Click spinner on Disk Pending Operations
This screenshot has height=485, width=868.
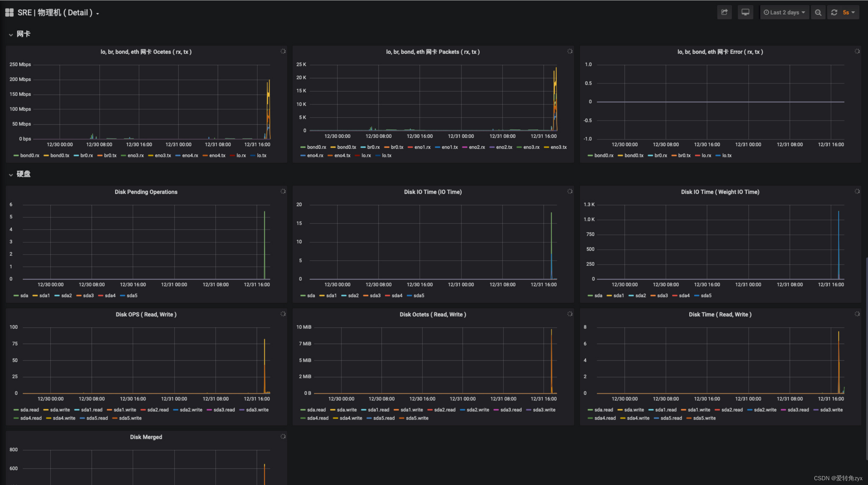click(283, 191)
